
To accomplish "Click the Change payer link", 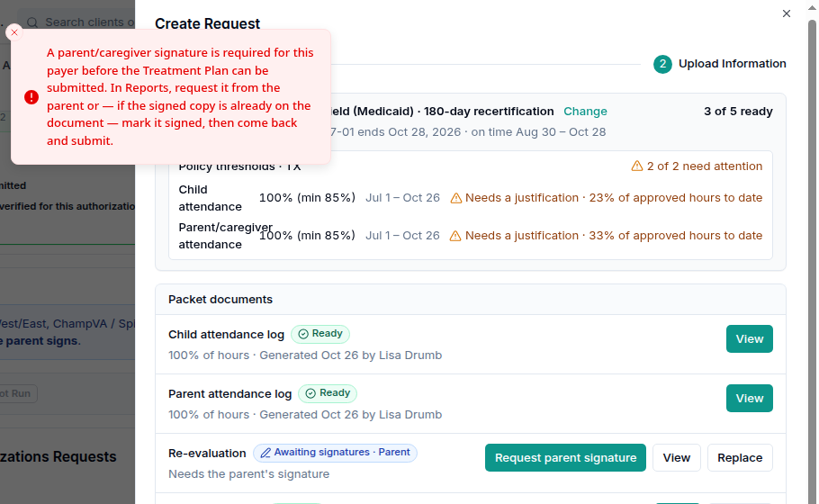I will [x=585, y=112].
